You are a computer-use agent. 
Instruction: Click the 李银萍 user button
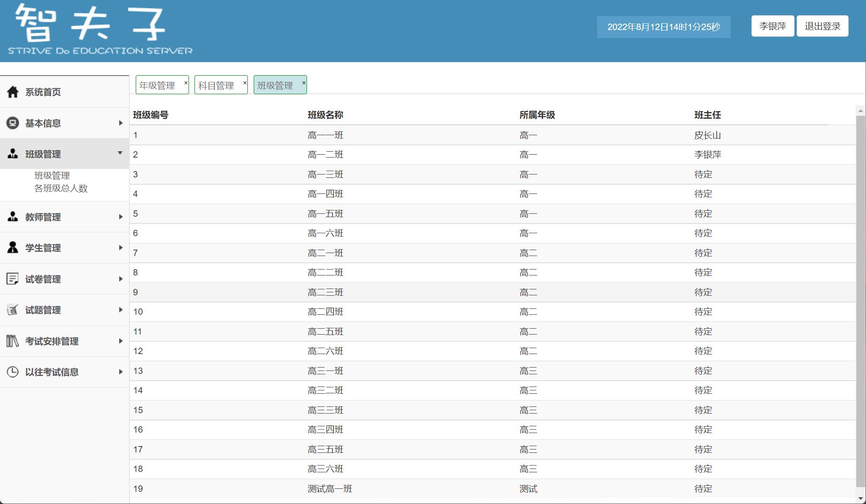pyautogui.click(x=772, y=26)
